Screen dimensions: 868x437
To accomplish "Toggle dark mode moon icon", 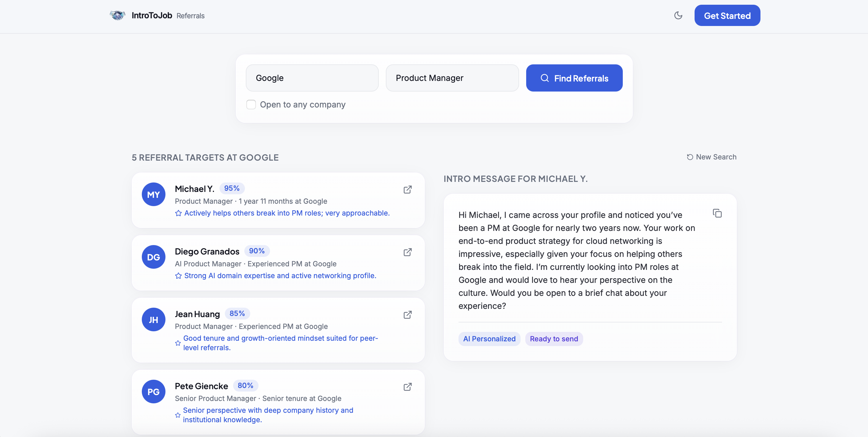I will pyautogui.click(x=678, y=15).
